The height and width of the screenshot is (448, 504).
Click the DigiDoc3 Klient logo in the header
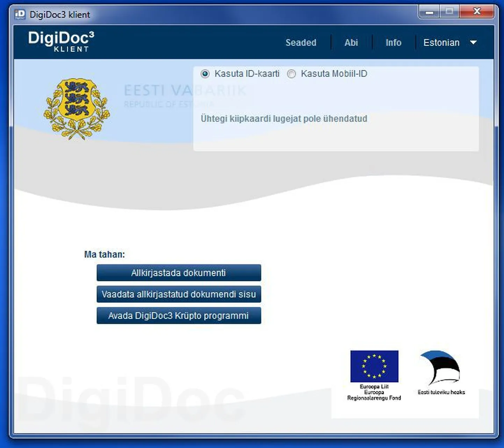(61, 42)
